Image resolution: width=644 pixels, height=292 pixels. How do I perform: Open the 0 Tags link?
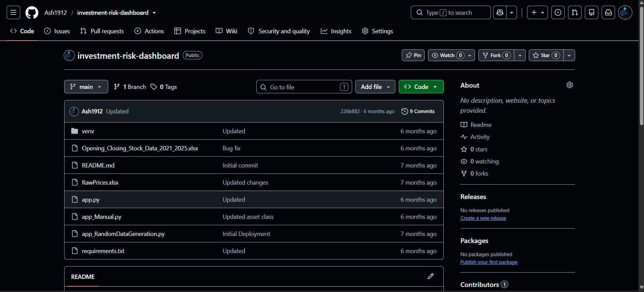coord(164,87)
